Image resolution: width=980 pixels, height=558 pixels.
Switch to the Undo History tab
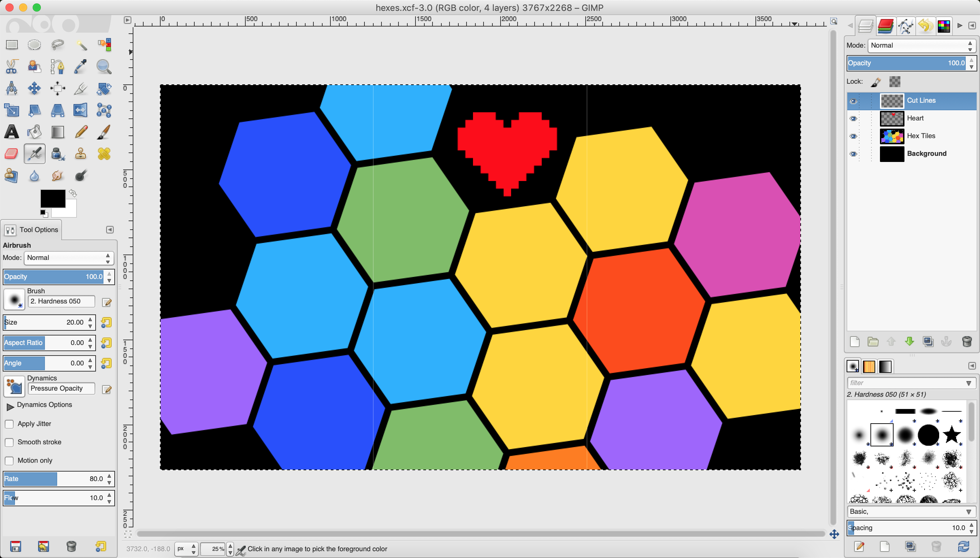click(925, 26)
